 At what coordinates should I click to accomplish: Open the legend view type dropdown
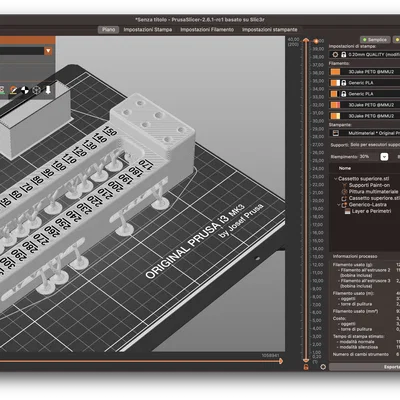tap(48, 51)
